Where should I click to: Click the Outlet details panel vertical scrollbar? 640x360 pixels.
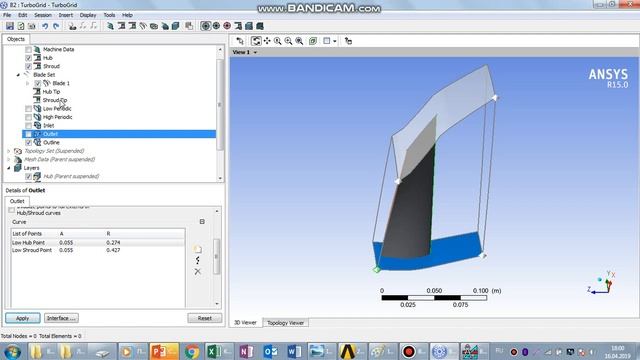217,256
